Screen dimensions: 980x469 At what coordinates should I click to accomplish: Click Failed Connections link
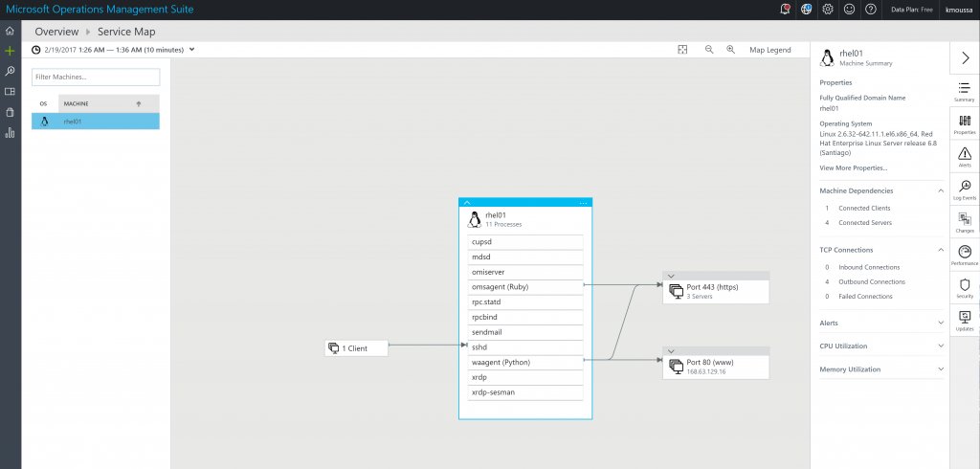tap(865, 297)
